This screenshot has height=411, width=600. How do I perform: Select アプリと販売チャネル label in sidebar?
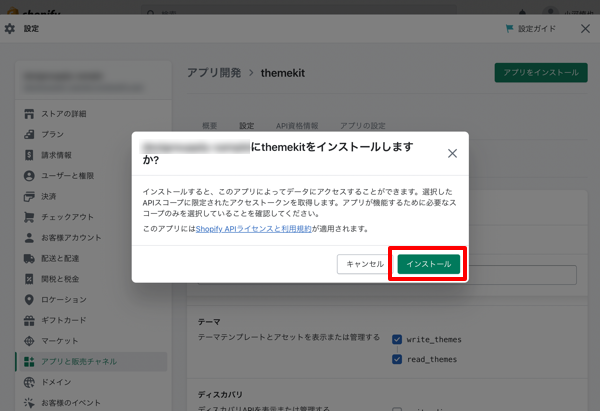[79, 362]
